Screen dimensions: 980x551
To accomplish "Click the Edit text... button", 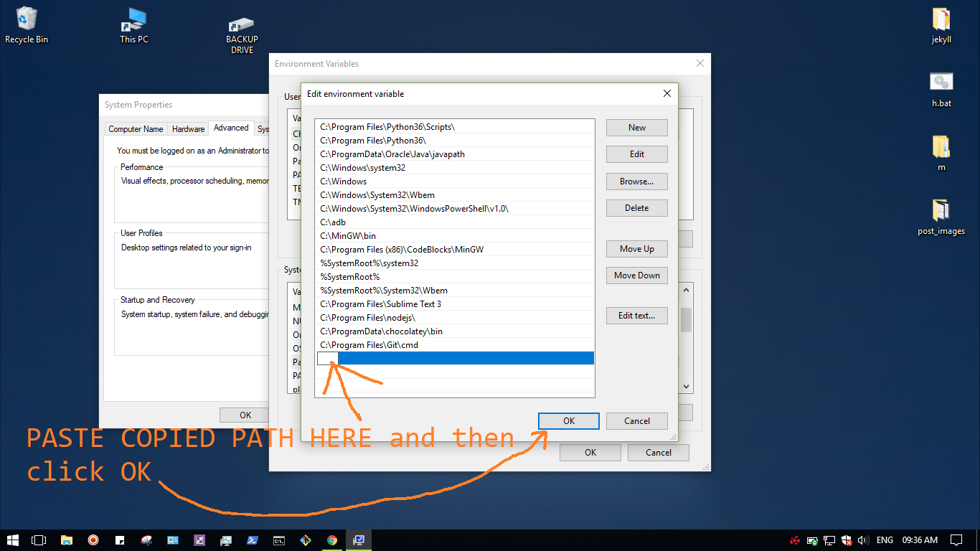I will [637, 316].
